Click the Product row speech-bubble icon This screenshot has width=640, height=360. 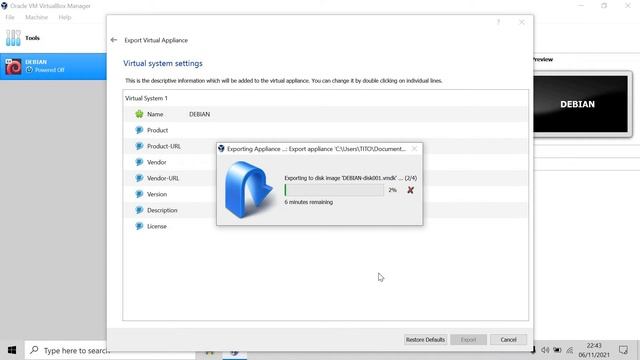(139, 130)
